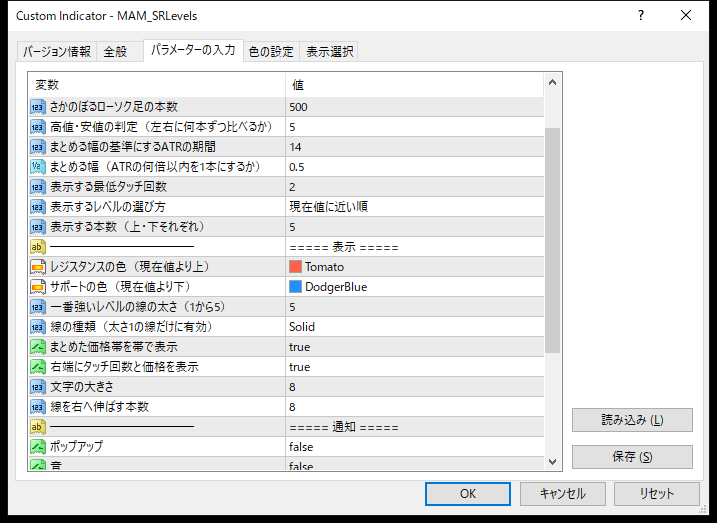Close the Custom Indicator dialog
Viewport: 717px width, 523px height.
(x=686, y=16)
